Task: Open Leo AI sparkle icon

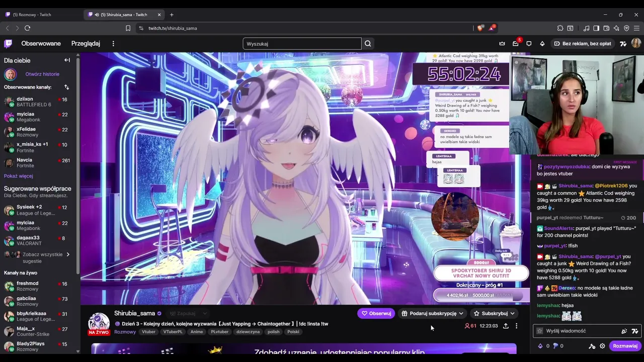Action: click(x=616, y=28)
